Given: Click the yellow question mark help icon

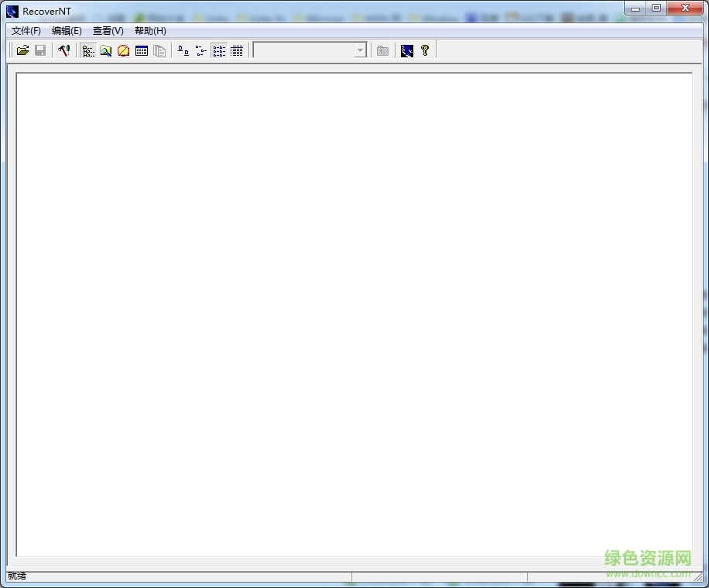Looking at the screenshot, I should 425,50.
